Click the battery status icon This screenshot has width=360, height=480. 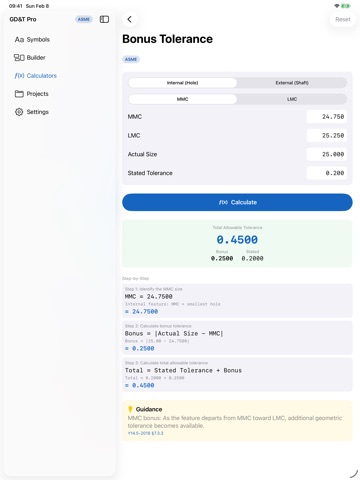pos(346,6)
